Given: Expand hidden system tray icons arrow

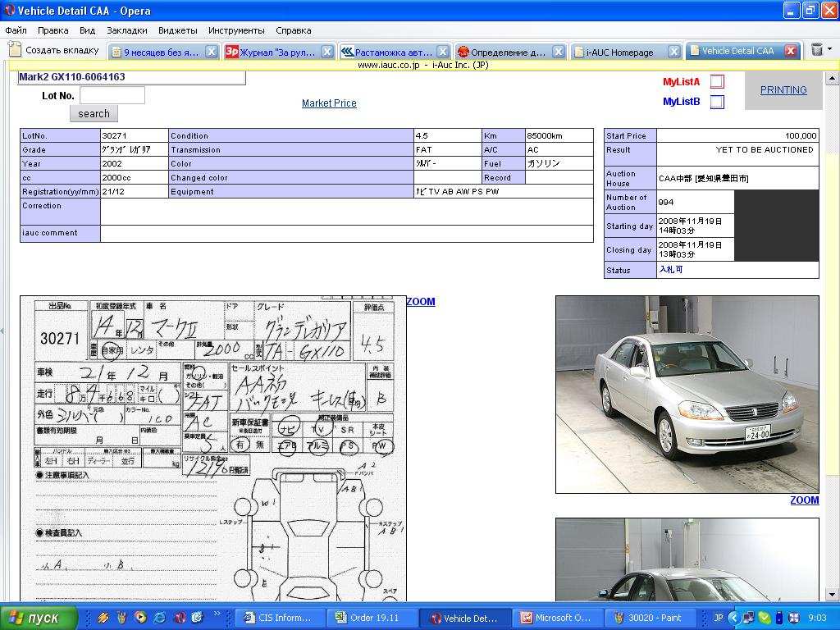Looking at the screenshot, I should (733, 618).
